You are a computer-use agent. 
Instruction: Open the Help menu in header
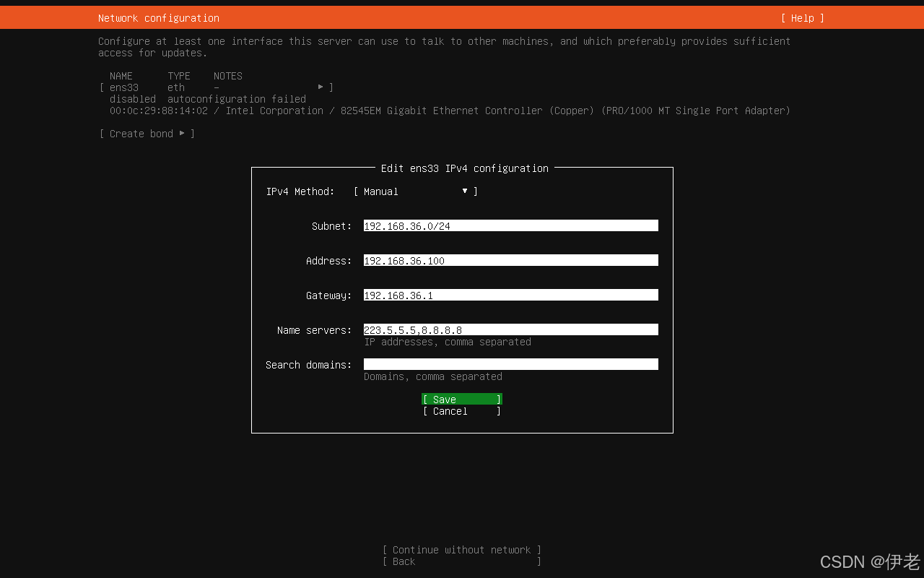pyautogui.click(x=802, y=18)
